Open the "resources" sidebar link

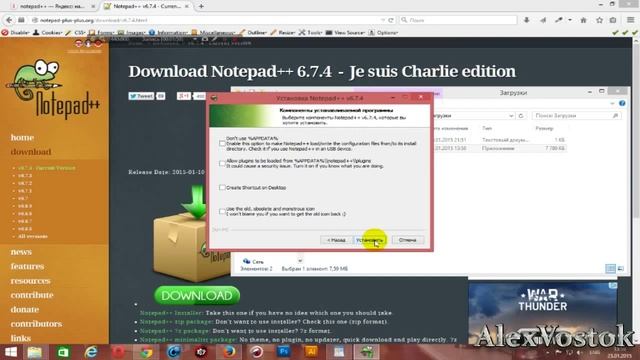click(x=31, y=281)
